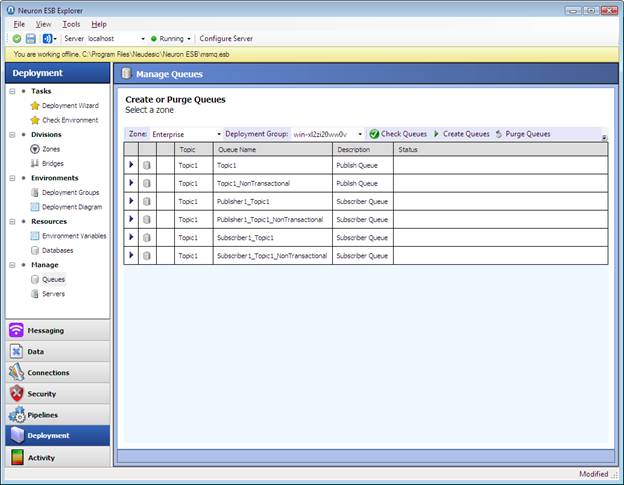Click the star icon next to Check Environment

35,120
